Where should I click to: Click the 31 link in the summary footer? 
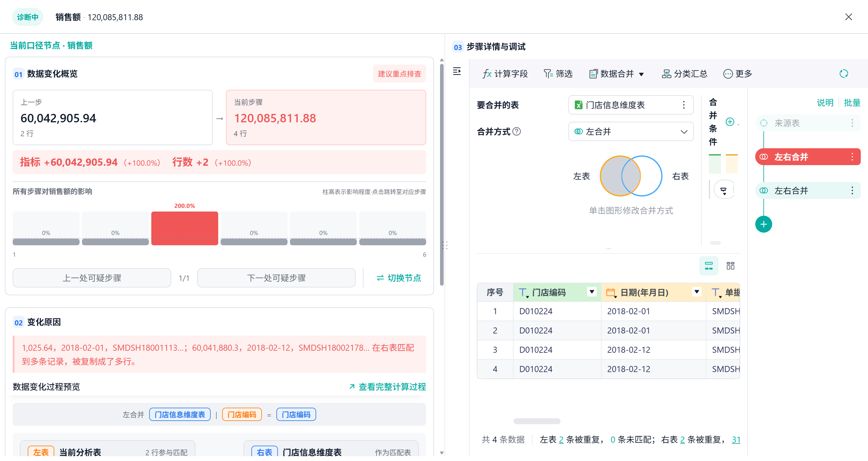point(736,440)
